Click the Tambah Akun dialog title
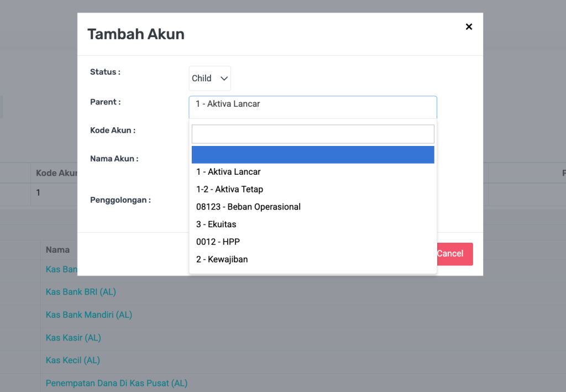The image size is (566, 392). pos(136,34)
